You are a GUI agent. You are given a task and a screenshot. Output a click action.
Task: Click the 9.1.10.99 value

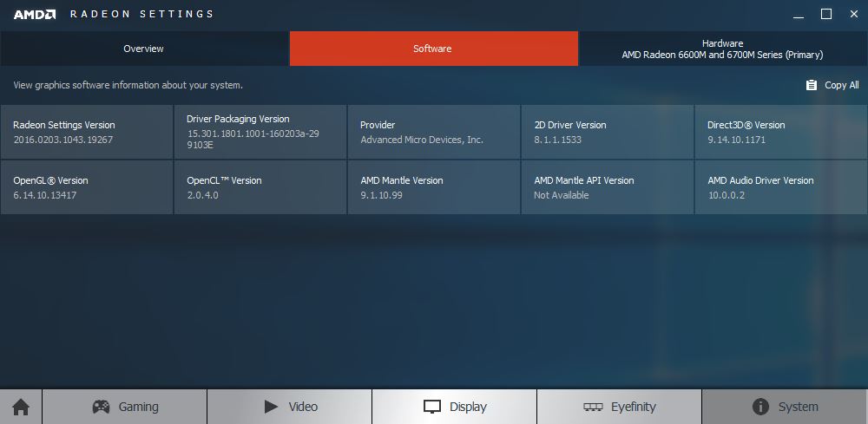[x=381, y=195]
